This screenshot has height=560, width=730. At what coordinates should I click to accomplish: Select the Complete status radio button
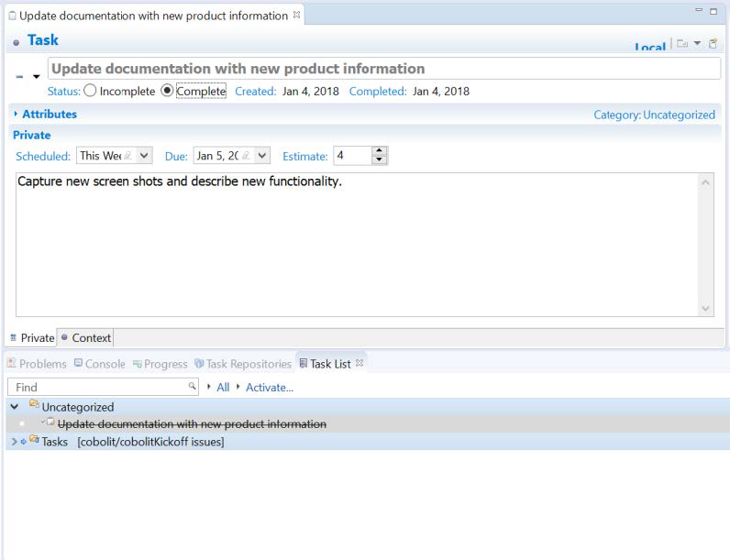tap(167, 91)
